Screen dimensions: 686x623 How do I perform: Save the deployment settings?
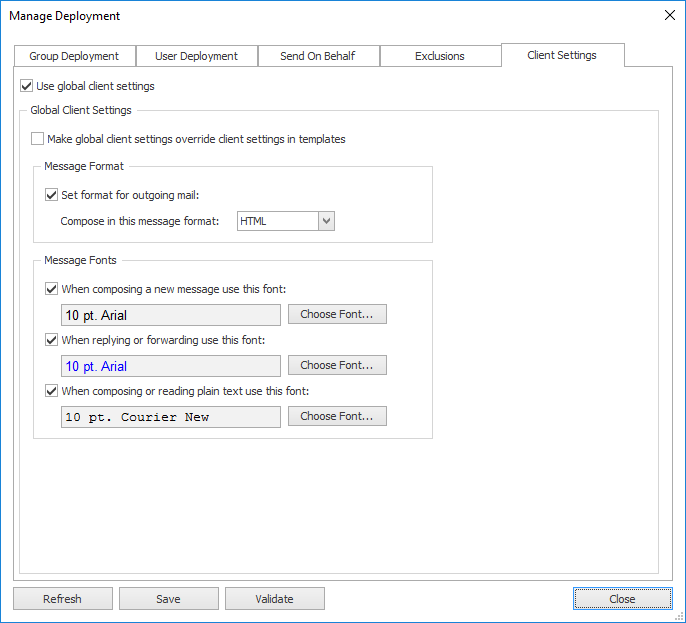[x=168, y=598]
